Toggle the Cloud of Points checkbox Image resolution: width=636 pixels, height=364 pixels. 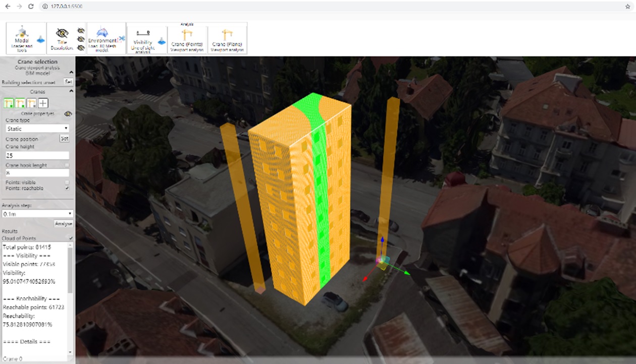[x=71, y=238]
